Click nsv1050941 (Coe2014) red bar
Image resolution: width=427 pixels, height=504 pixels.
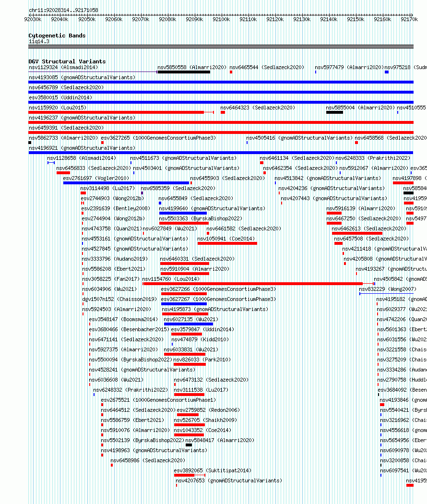(227, 243)
